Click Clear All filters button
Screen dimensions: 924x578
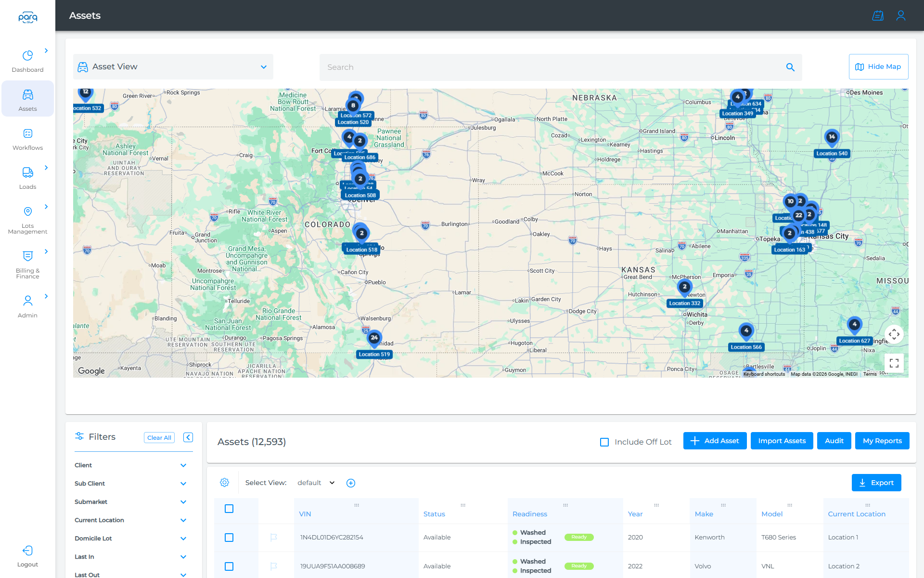point(159,437)
